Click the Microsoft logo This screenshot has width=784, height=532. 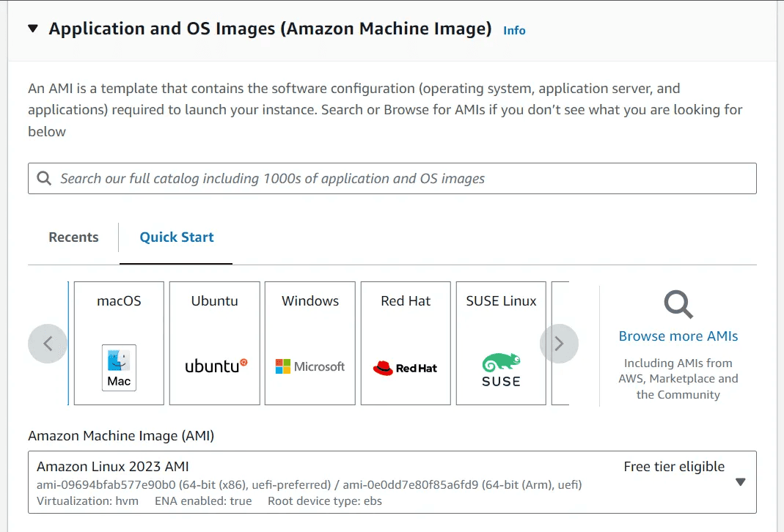click(310, 366)
